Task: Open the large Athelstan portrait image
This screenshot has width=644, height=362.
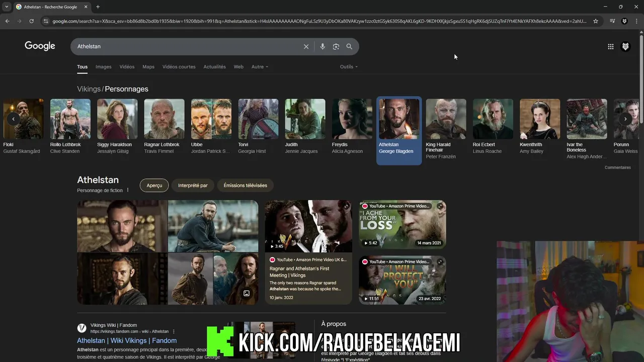Action: 122,226
